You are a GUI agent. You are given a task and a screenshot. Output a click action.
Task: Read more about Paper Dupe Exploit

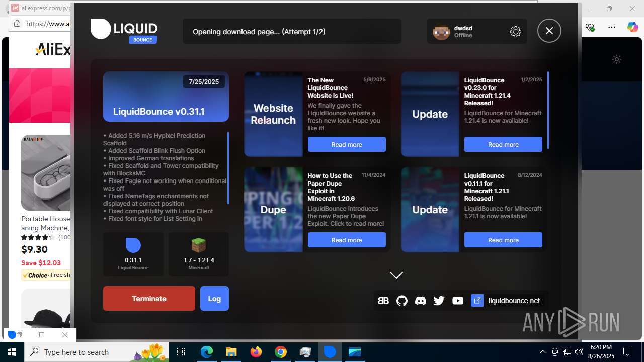click(x=347, y=240)
